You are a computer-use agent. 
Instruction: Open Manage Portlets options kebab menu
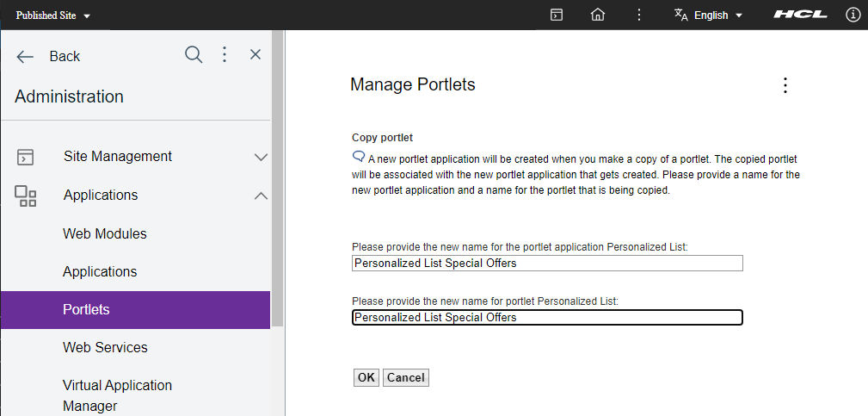point(785,84)
